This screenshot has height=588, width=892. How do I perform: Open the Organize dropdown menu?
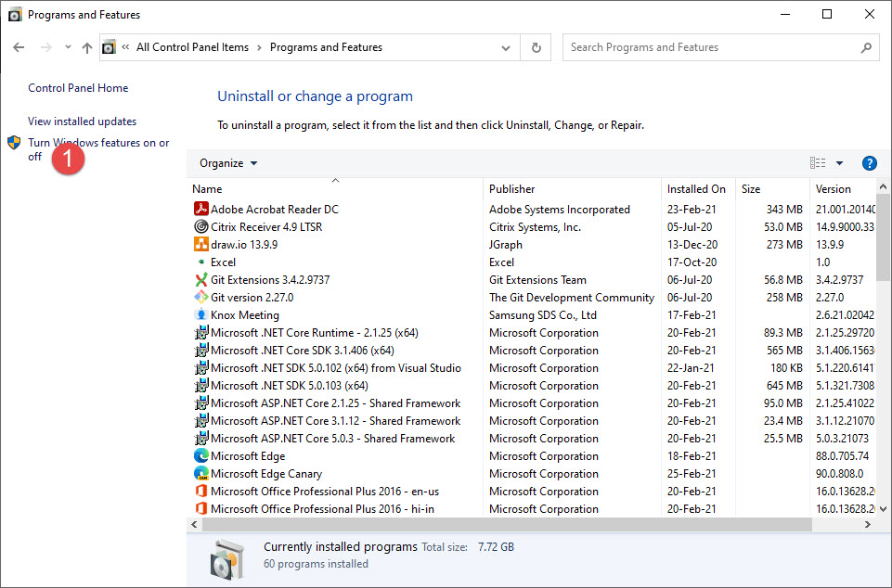click(228, 163)
